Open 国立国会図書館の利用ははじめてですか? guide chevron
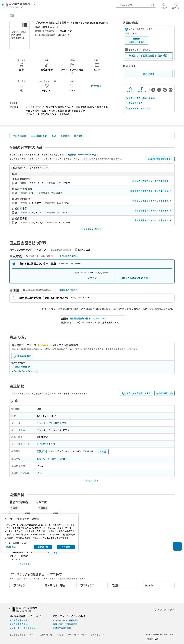Viewport: 184px width, 644px height. coord(122,318)
